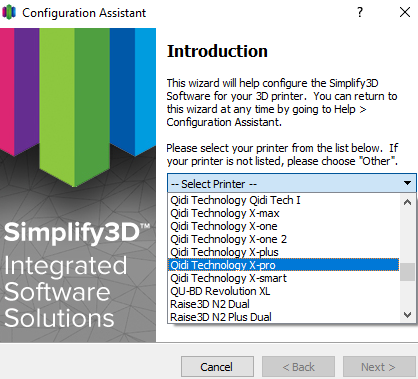Click the Cancel button

coord(217,367)
